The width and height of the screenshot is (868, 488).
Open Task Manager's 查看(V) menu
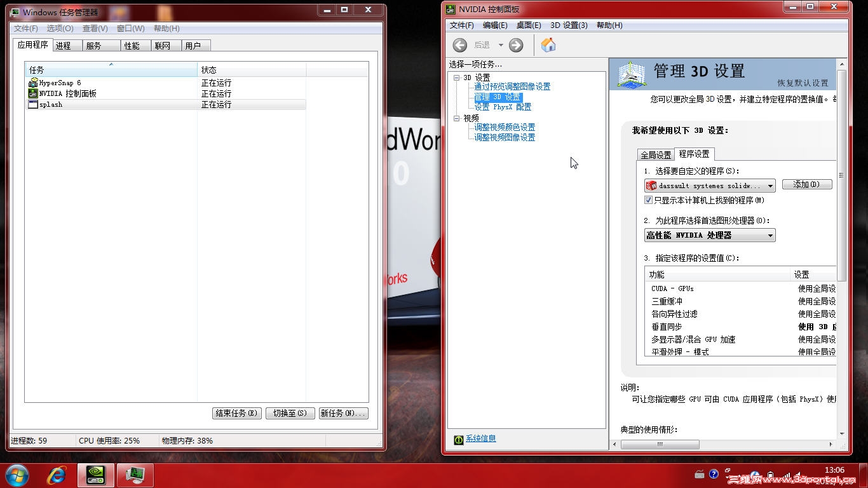pyautogui.click(x=95, y=29)
